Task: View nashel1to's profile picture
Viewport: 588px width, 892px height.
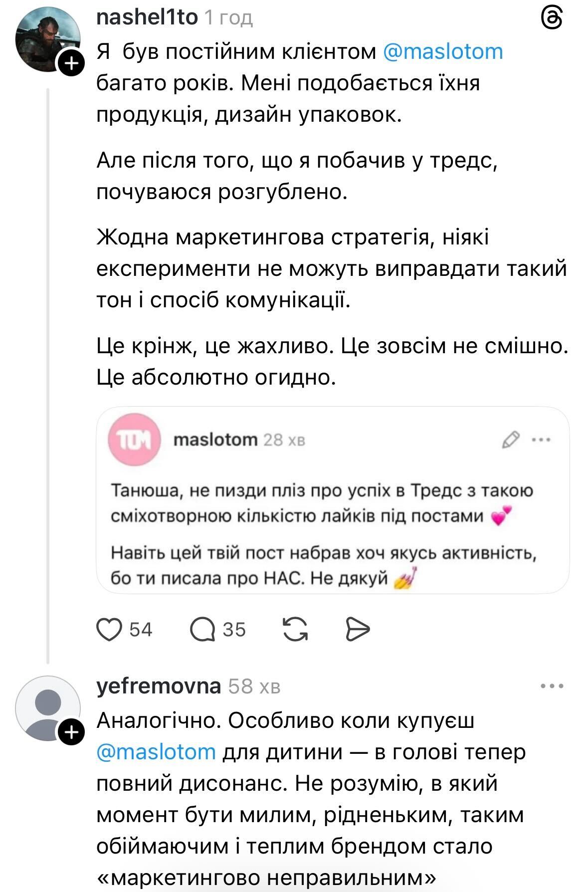Action: [46, 41]
